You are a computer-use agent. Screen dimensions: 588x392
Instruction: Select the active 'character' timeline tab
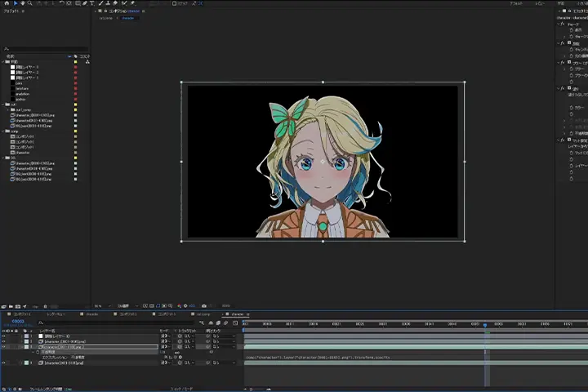pyautogui.click(x=238, y=314)
